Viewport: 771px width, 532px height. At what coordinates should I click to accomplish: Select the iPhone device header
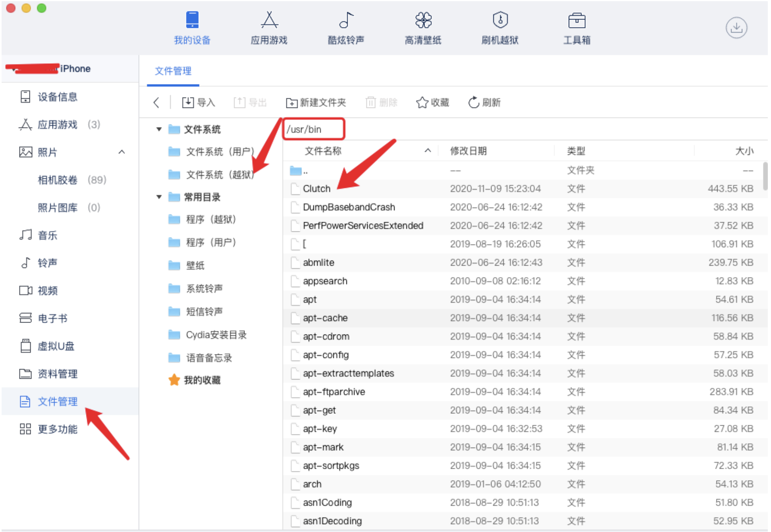click(x=70, y=69)
